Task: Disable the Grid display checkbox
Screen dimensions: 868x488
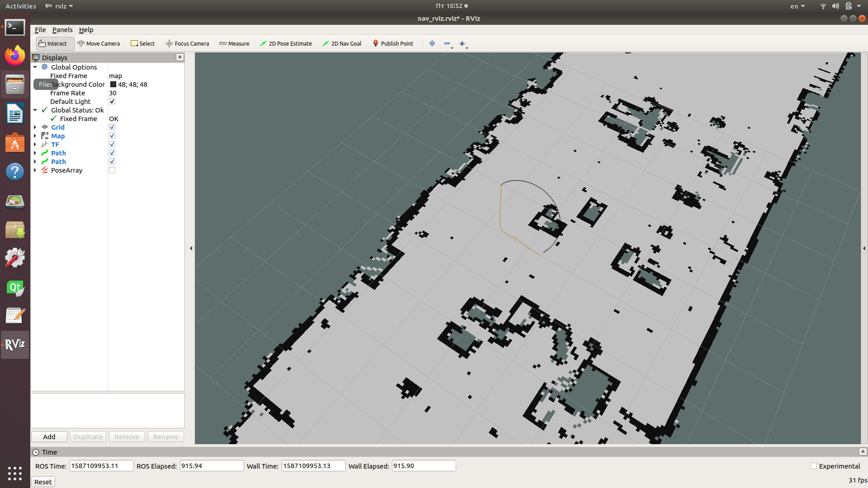Action: pyautogui.click(x=112, y=127)
